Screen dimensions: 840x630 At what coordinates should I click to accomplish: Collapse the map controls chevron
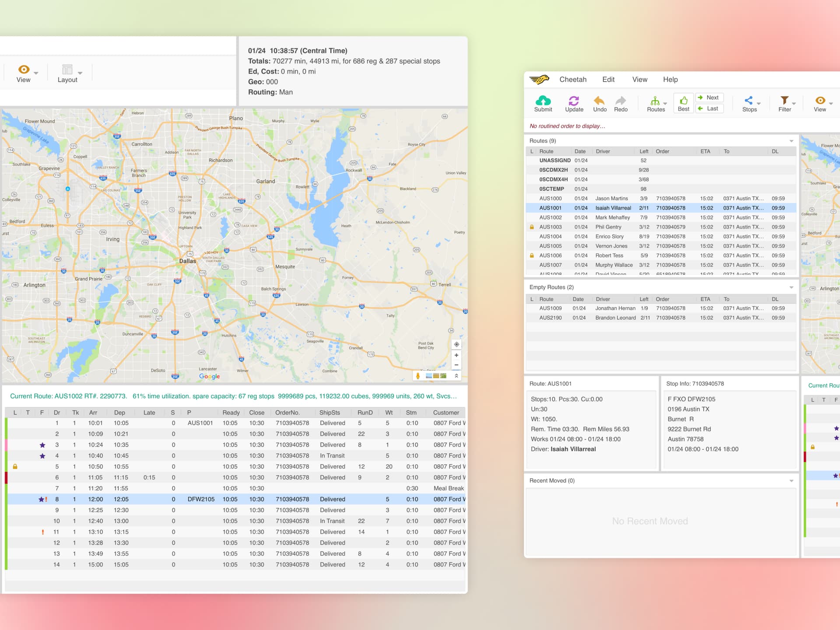456,376
